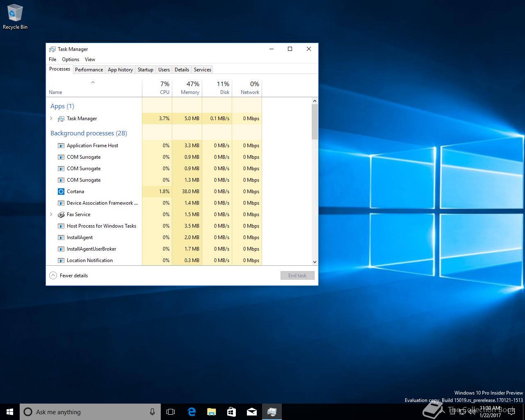Switch to the Services tab

(x=203, y=70)
